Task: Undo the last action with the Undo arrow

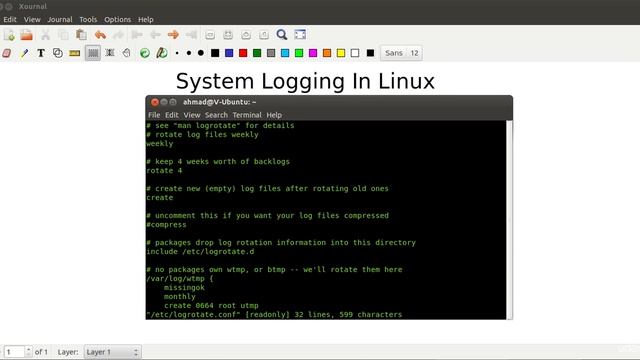Action: [x=100, y=35]
